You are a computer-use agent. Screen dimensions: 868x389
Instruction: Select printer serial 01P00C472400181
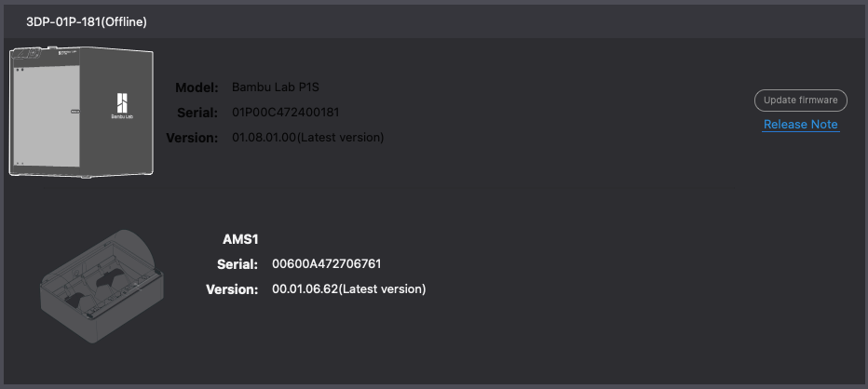[286, 113]
